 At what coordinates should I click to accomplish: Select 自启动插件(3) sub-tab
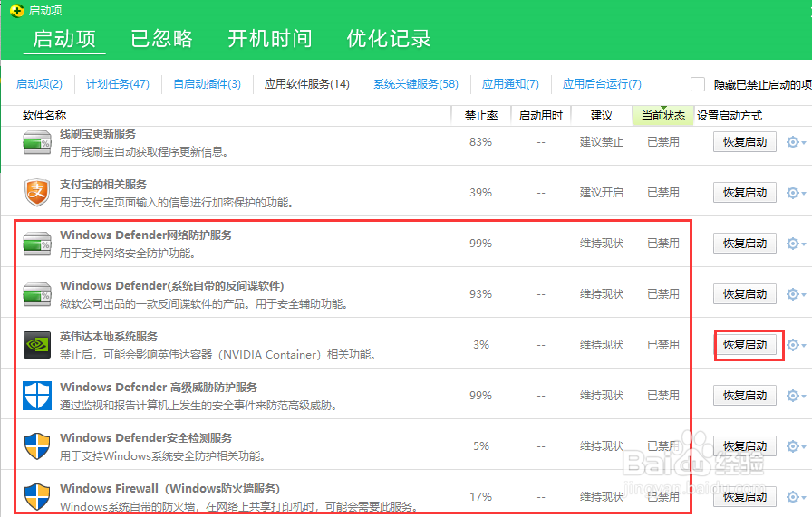(208, 84)
